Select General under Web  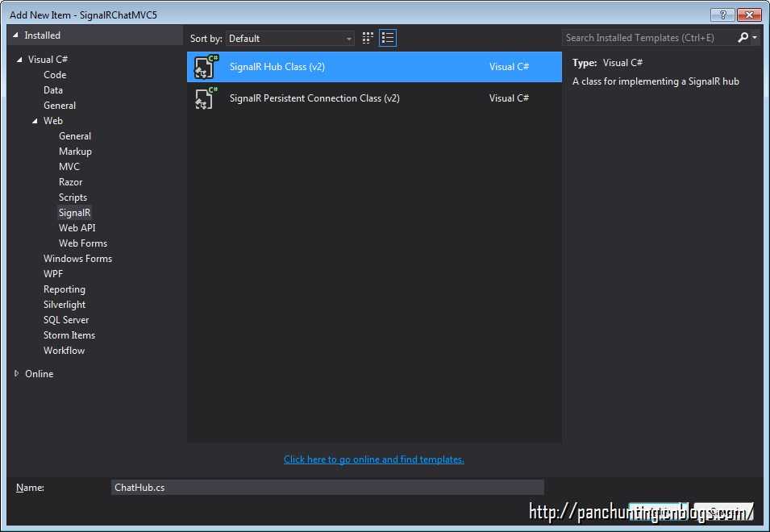click(x=75, y=136)
